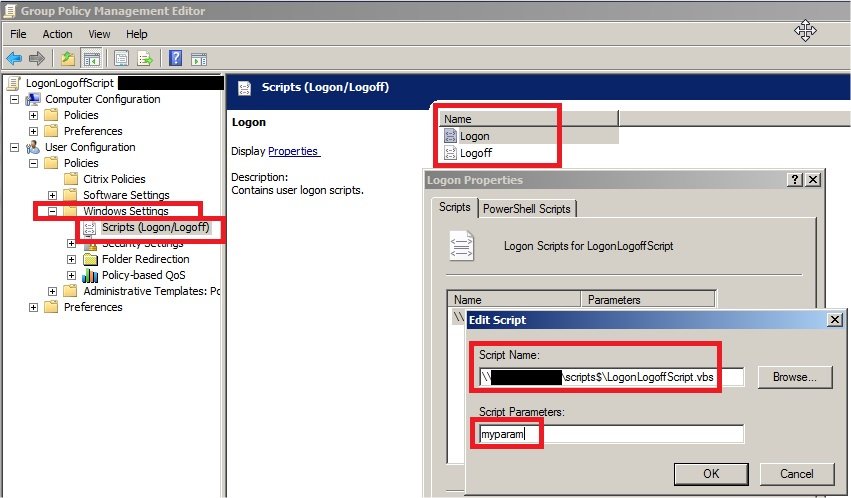Click the Up One Level folder icon
Image resolution: width=851 pixels, height=498 pixels.
click(67, 58)
